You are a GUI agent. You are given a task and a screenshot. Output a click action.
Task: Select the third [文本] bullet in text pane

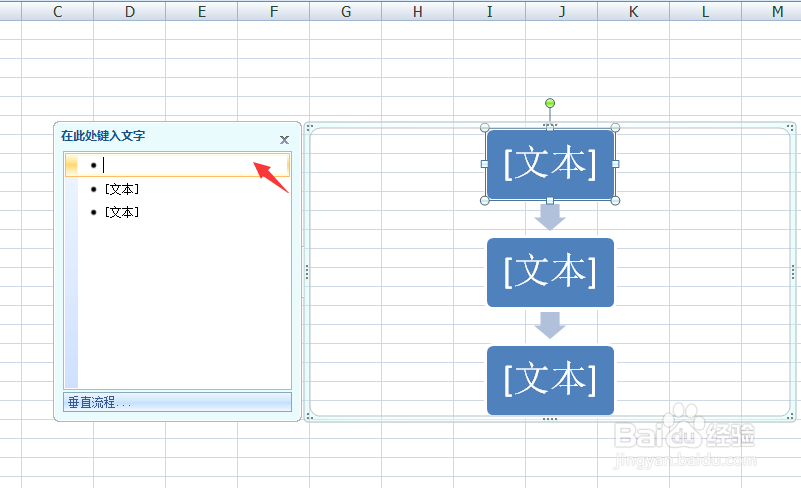pyautogui.click(x=122, y=212)
